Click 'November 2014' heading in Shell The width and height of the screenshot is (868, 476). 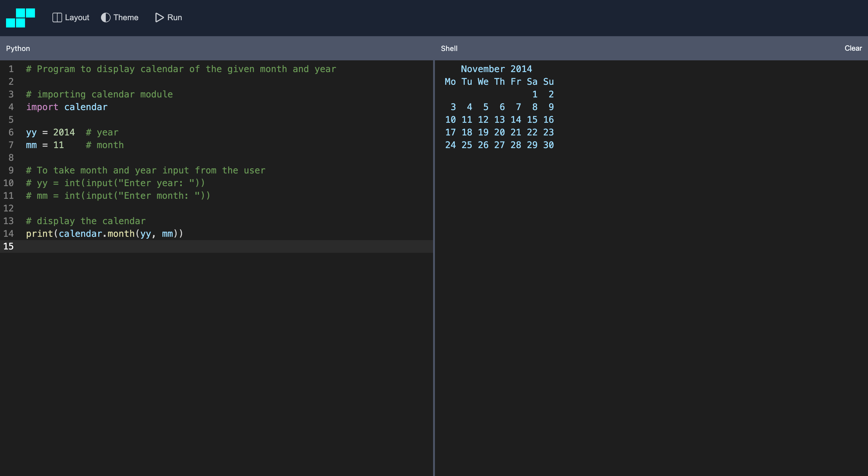coord(496,69)
